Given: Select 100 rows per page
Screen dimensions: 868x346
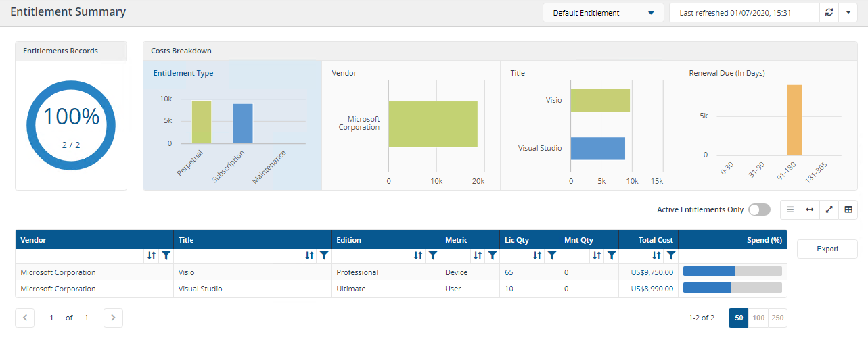Looking at the screenshot, I should tap(758, 318).
